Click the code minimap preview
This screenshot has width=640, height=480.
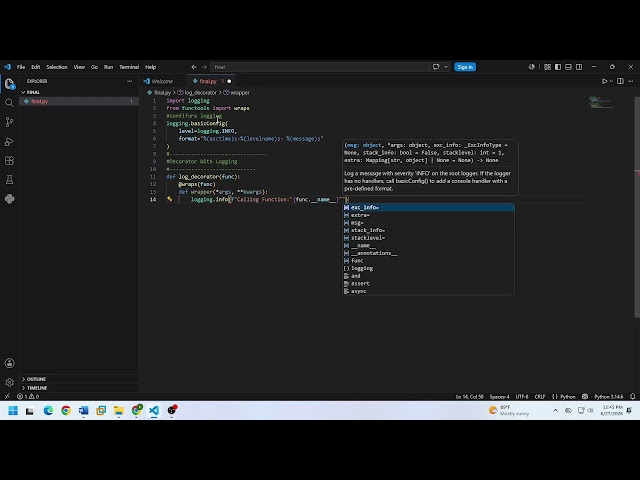pyautogui.click(x=601, y=102)
